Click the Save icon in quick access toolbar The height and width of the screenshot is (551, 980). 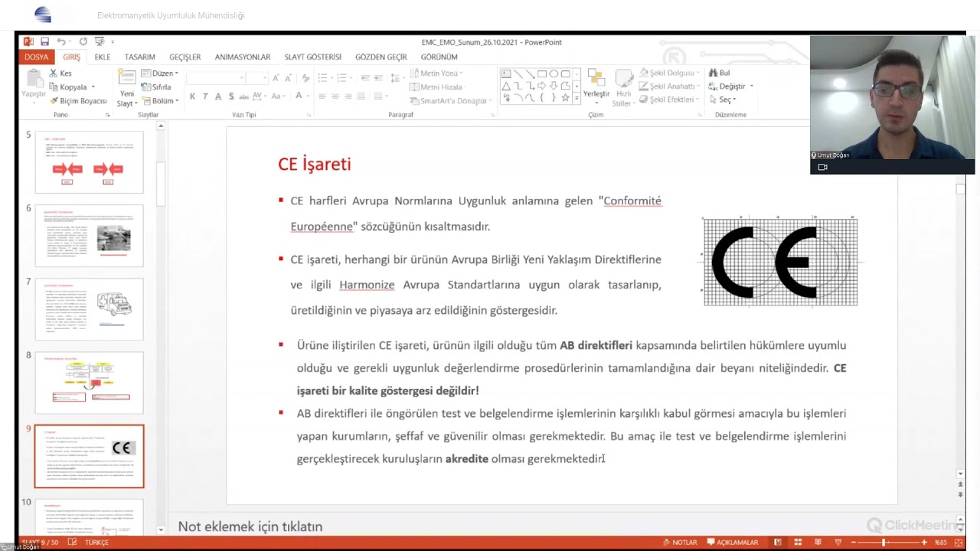(44, 41)
